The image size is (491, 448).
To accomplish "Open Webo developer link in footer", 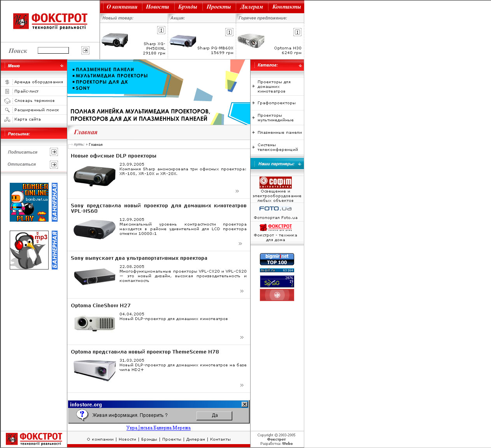I will tap(288, 444).
